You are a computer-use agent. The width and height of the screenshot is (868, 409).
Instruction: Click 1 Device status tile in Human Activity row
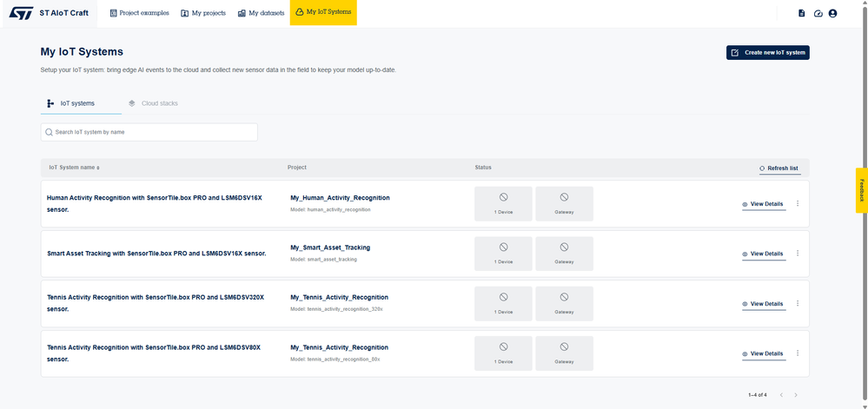click(x=503, y=204)
